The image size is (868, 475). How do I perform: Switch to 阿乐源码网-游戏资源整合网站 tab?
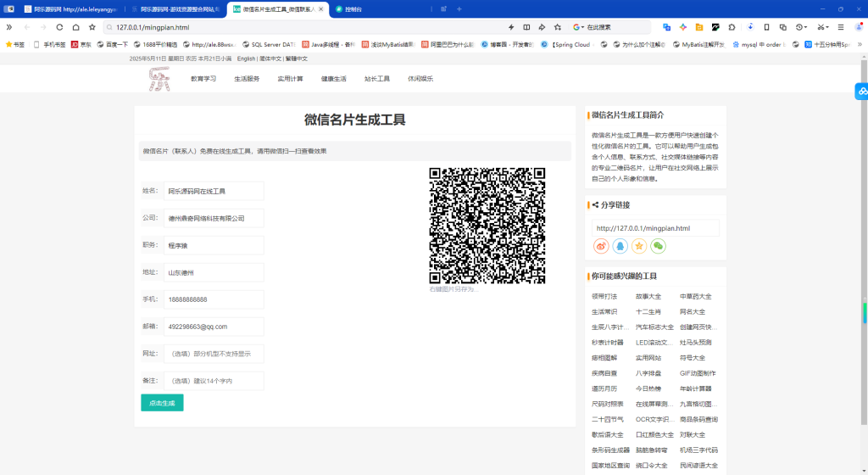pyautogui.click(x=176, y=9)
